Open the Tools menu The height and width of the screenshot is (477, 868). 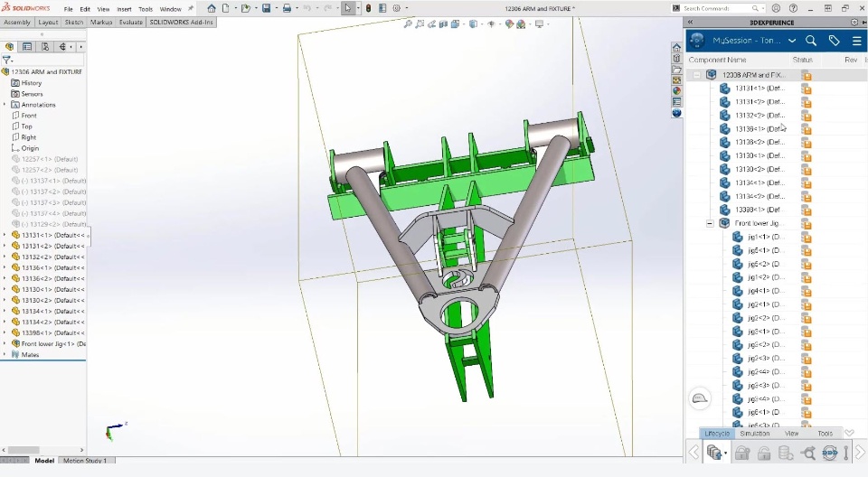point(146,9)
